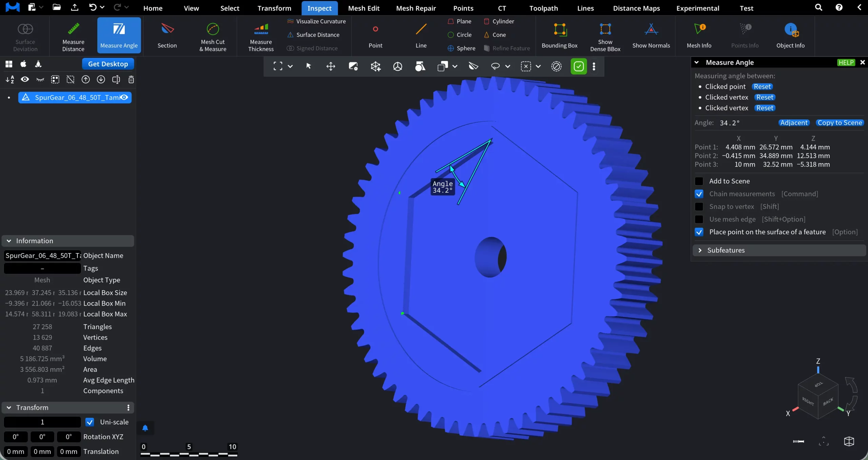Open the Section tool
This screenshot has height=460, width=868.
coord(167,36)
